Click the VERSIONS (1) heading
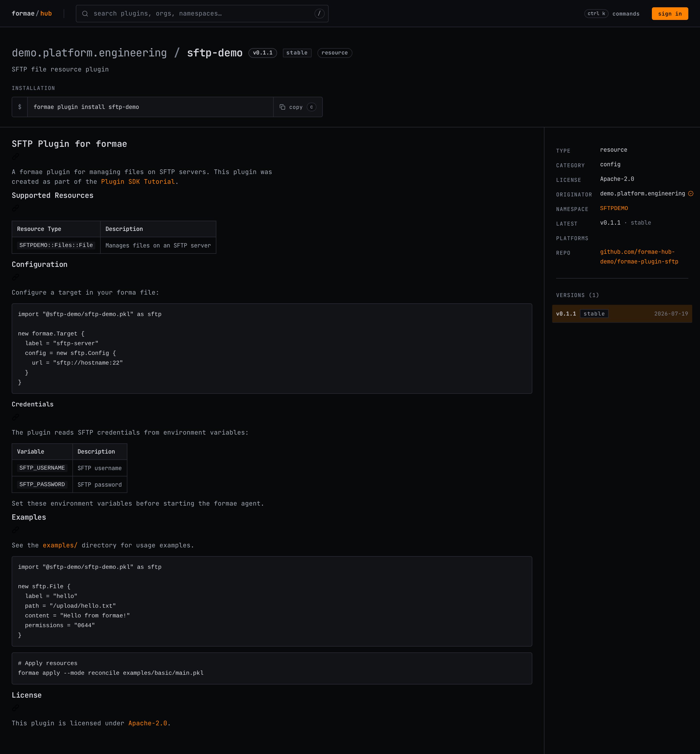The image size is (700, 754). pyautogui.click(x=577, y=295)
